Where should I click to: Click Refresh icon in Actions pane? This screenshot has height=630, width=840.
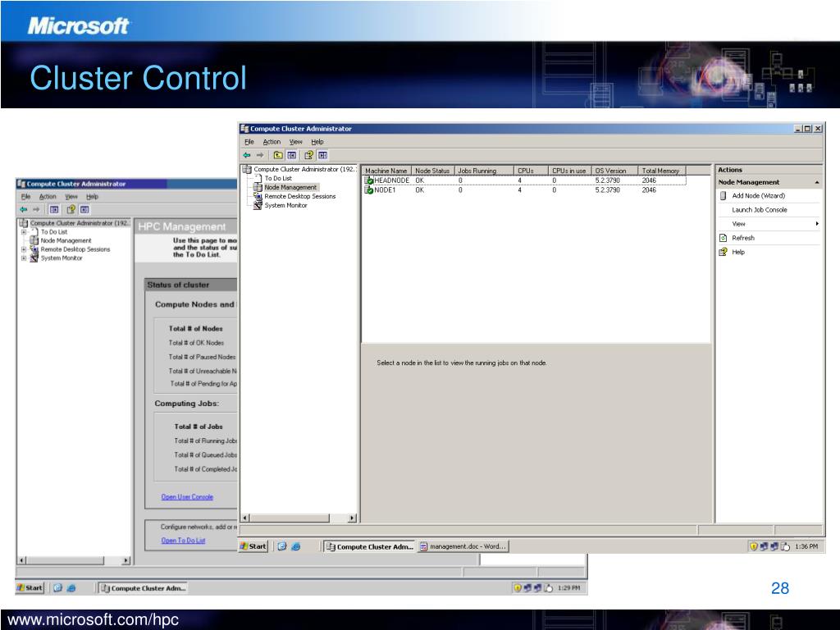click(x=723, y=238)
